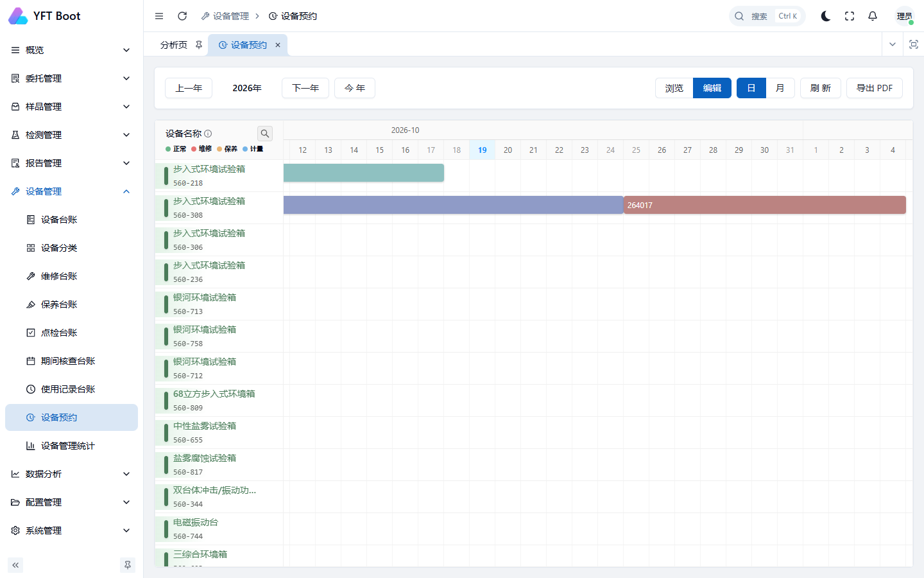The image size is (924, 578).
Task: Open 设备分类 in the sidebar
Action: [71, 248]
